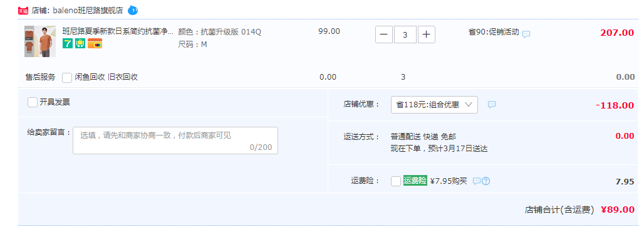Click the store total ¥89.00

(x=617, y=210)
